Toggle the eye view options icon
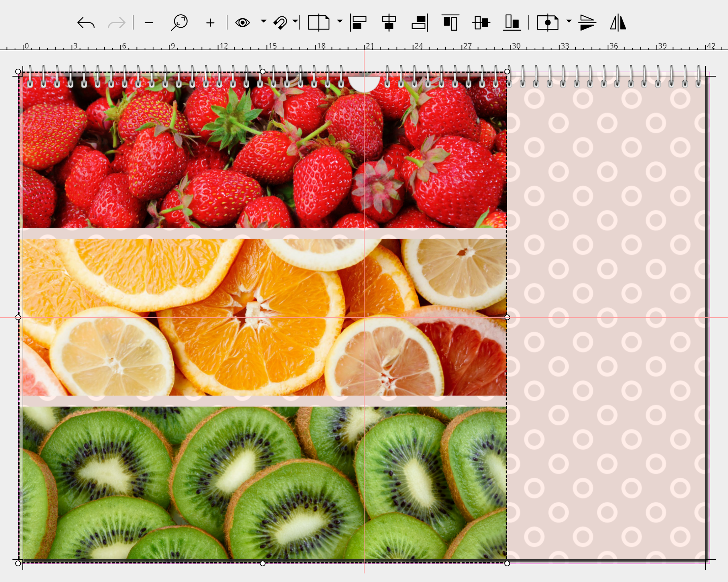The height and width of the screenshot is (582, 728). [242, 23]
